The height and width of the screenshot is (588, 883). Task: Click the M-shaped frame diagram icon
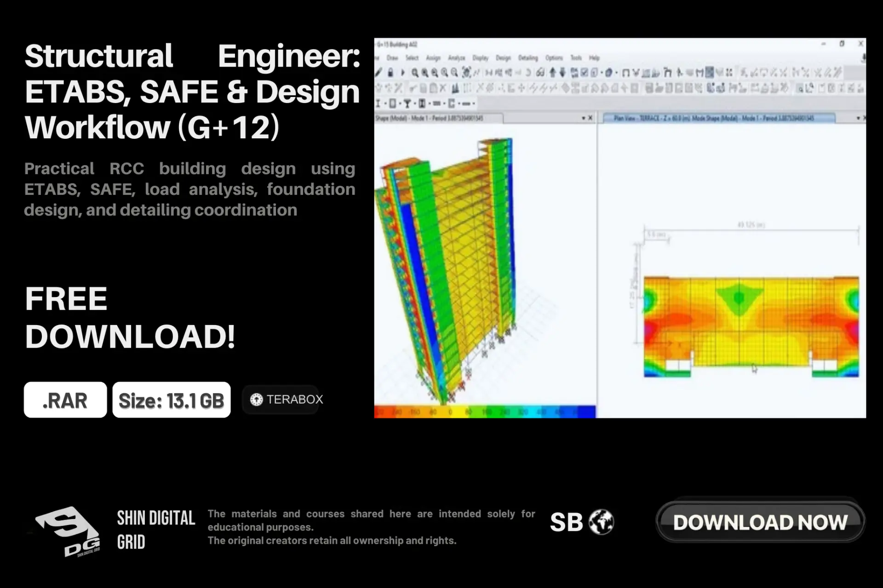click(x=700, y=73)
